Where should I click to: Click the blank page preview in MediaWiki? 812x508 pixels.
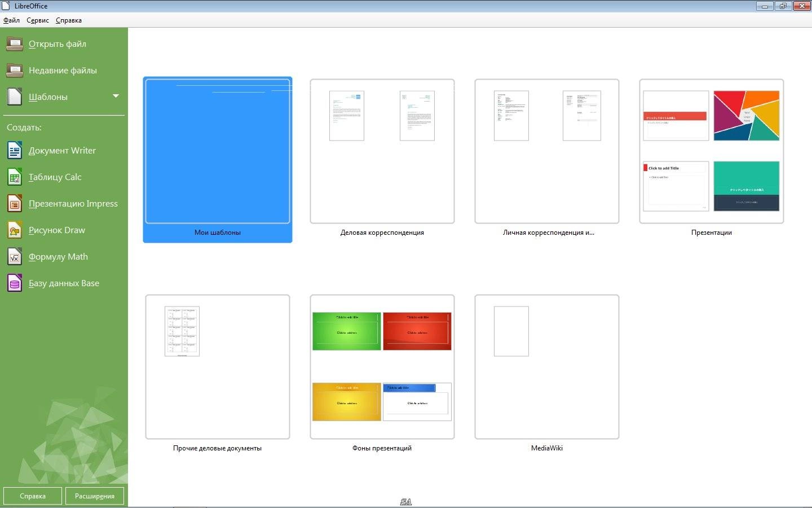[511, 331]
